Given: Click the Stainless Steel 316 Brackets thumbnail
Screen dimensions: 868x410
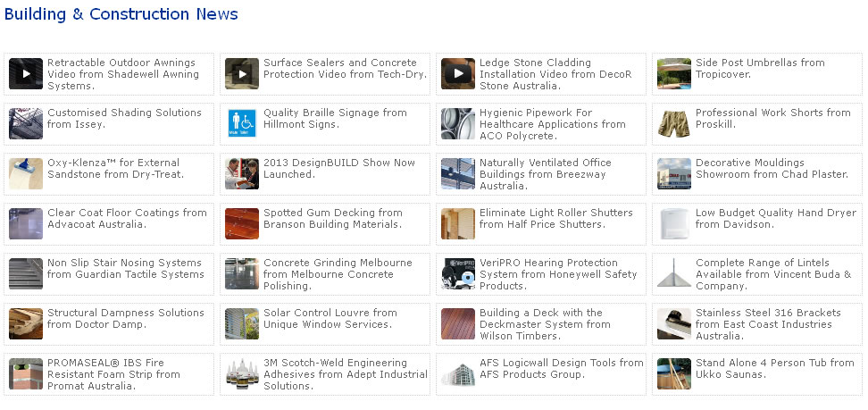Looking at the screenshot, I should pos(674,324).
